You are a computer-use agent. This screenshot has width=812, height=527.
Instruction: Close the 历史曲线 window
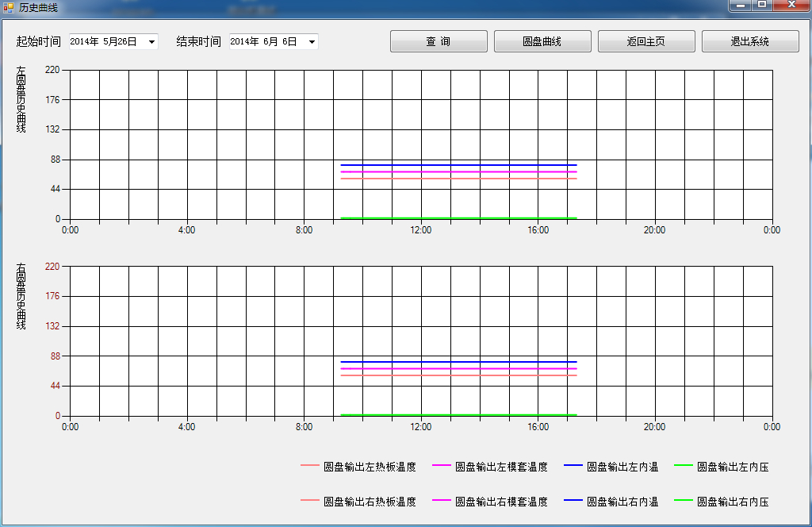(792, 6)
